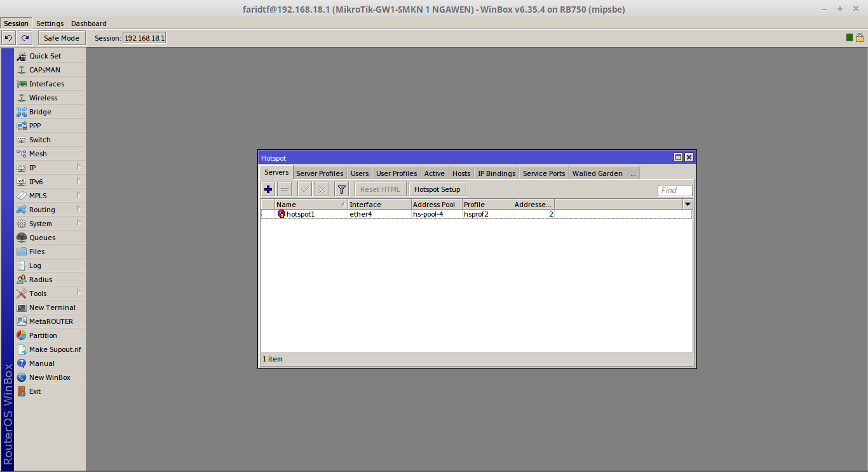Screen dimensions: 868x472
Task: Open Quick Set from sidebar
Action: [x=50, y=56]
